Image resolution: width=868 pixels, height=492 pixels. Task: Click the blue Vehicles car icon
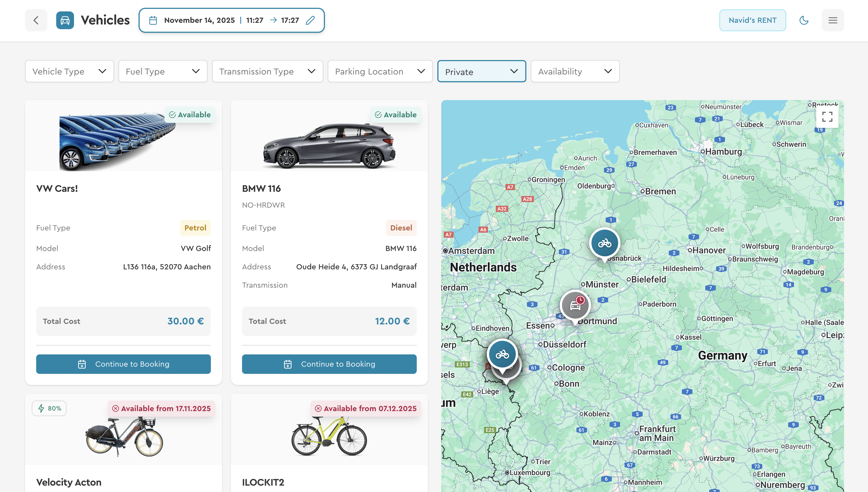(x=65, y=20)
